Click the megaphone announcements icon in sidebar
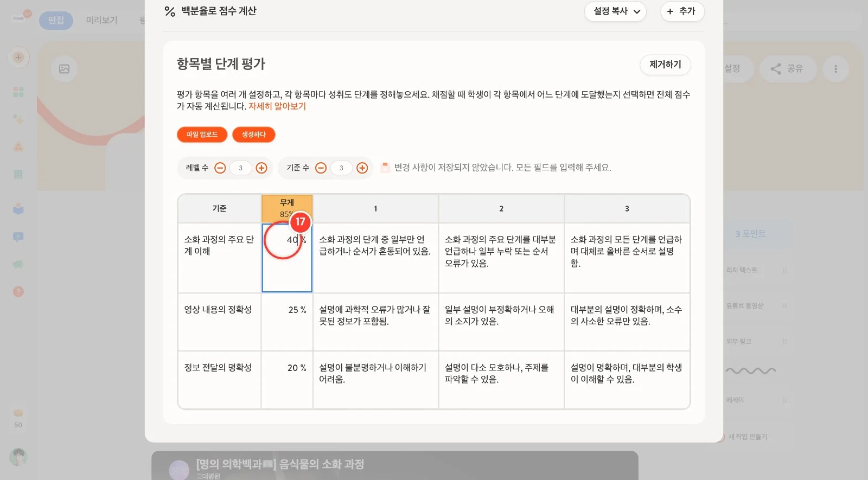Viewport: 868px width, 480px height. coord(18,264)
